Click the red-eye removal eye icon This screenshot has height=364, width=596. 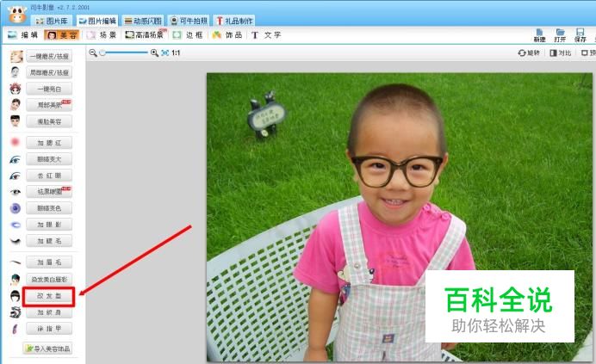tap(16, 176)
